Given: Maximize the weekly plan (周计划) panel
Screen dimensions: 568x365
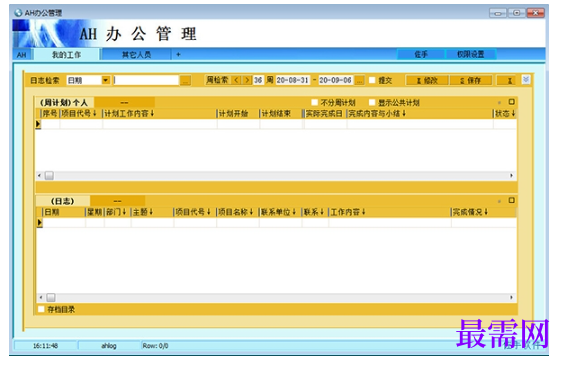Looking at the screenshot, I should 511,102.
